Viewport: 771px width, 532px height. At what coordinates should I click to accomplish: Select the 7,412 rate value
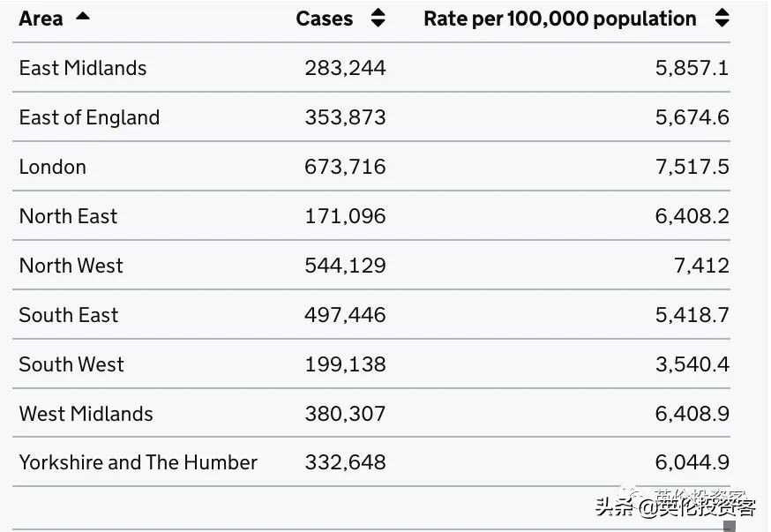(701, 266)
